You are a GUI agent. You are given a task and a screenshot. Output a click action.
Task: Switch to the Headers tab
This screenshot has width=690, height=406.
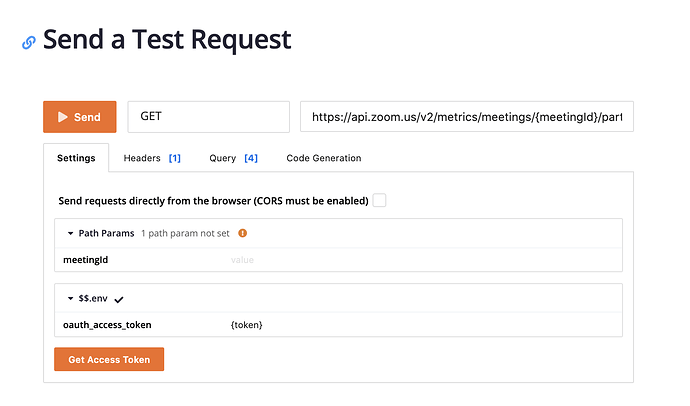(152, 158)
